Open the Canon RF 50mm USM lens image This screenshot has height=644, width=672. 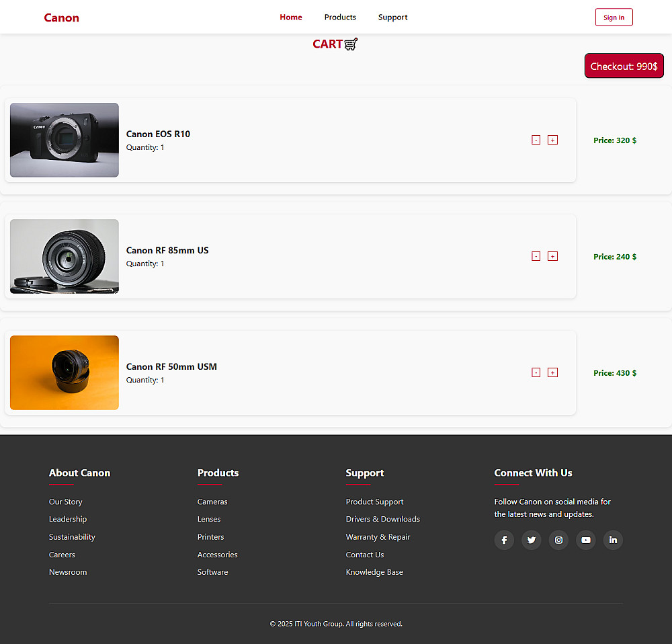point(65,372)
